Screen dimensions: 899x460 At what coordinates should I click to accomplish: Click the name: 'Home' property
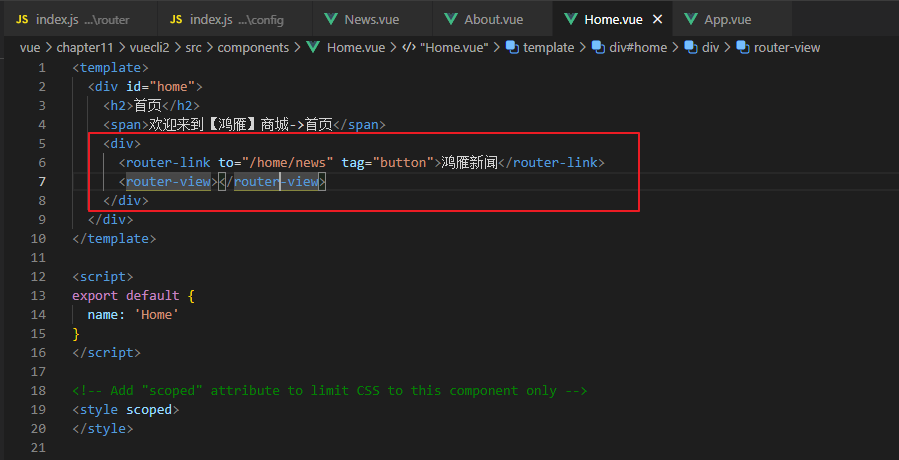tap(134, 315)
